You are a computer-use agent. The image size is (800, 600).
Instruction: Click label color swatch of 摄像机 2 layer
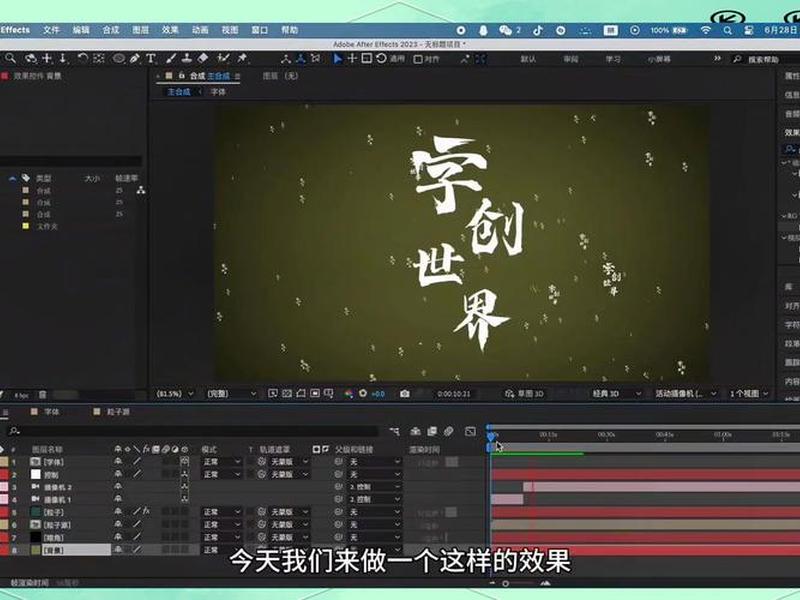click(4, 486)
